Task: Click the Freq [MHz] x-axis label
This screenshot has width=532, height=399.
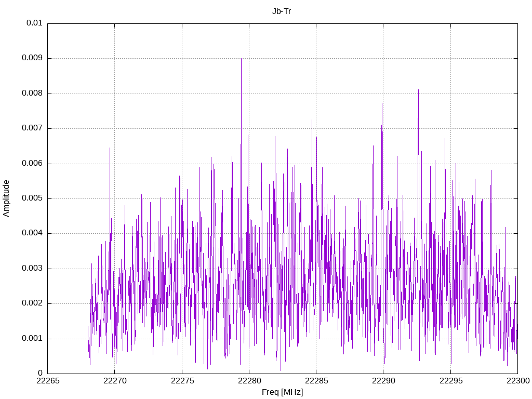Action: coord(282,392)
